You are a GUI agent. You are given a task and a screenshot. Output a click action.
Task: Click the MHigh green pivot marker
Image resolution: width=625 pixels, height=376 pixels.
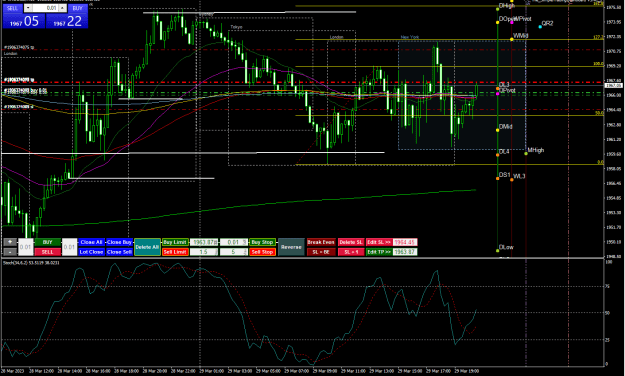pyautogui.click(x=526, y=154)
